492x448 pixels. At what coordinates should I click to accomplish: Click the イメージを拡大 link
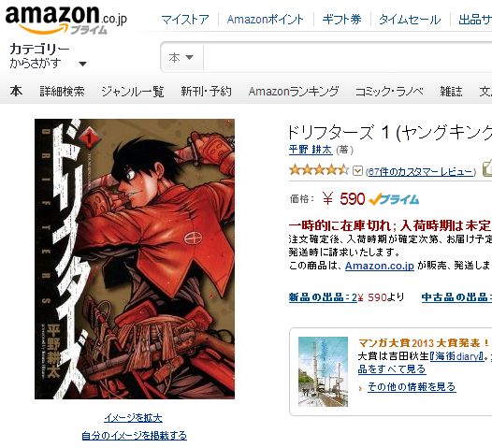coord(134,417)
